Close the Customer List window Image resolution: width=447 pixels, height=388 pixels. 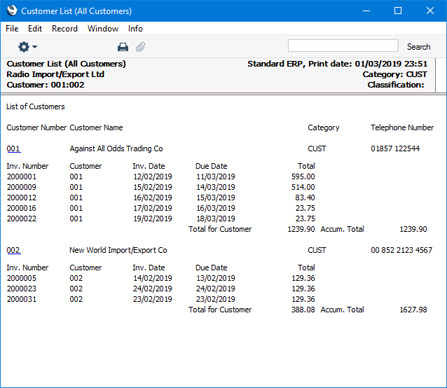coord(430,11)
